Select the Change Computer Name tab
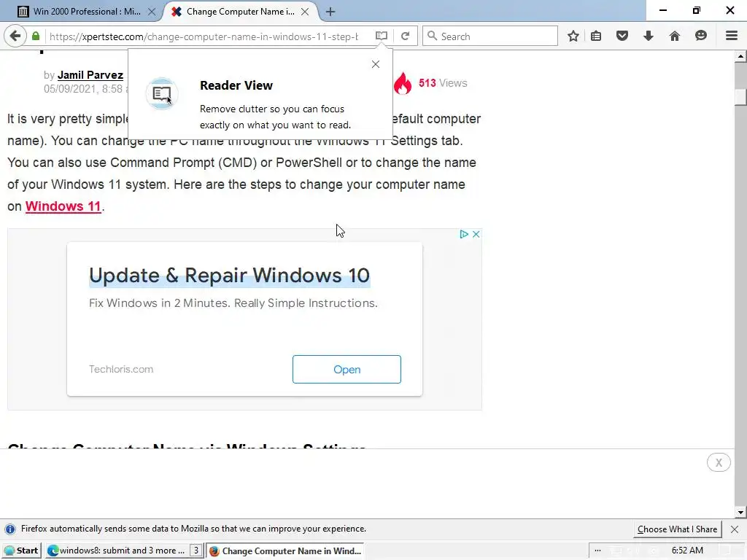 tap(241, 12)
